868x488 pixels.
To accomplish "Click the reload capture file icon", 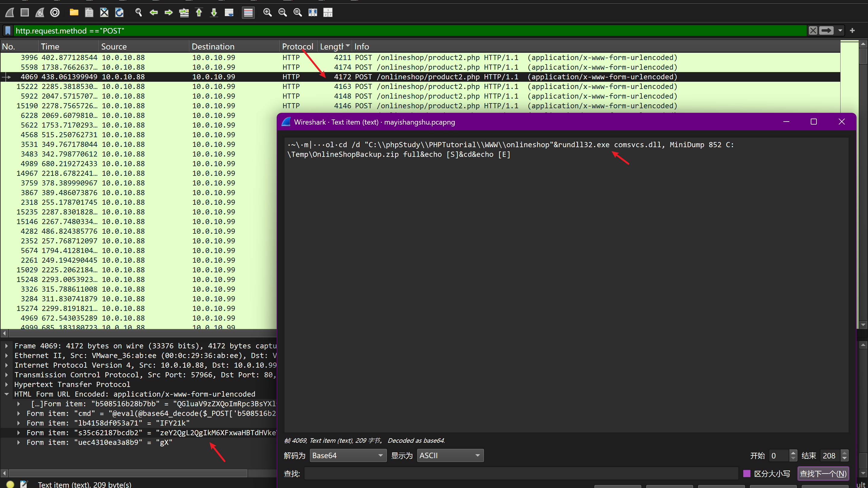I will pyautogui.click(x=119, y=13).
